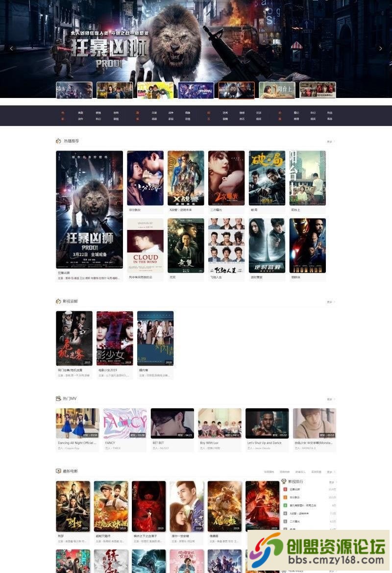Click the trophy icon beside 影视排行

tap(284, 481)
